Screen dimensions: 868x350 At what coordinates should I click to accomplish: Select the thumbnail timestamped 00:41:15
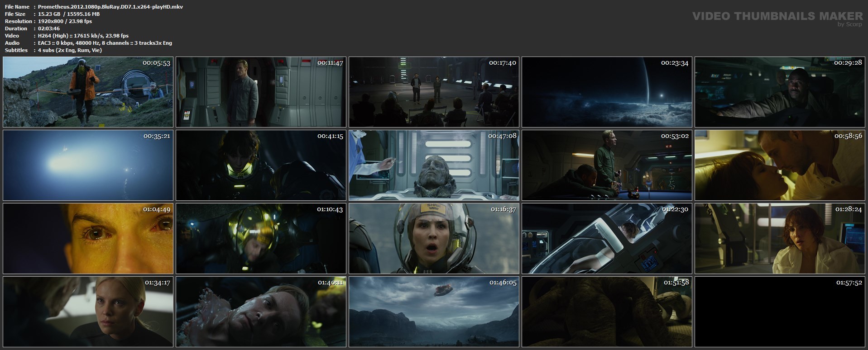pos(261,166)
